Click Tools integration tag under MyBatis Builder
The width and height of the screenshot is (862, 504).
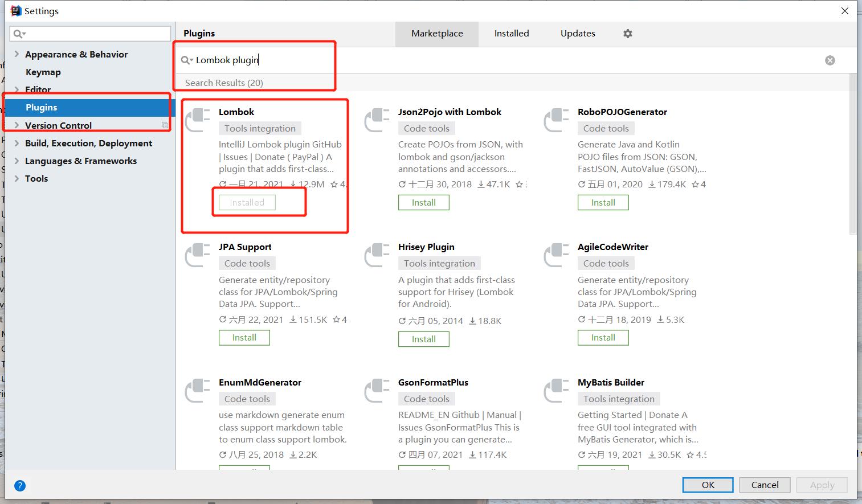coord(619,399)
